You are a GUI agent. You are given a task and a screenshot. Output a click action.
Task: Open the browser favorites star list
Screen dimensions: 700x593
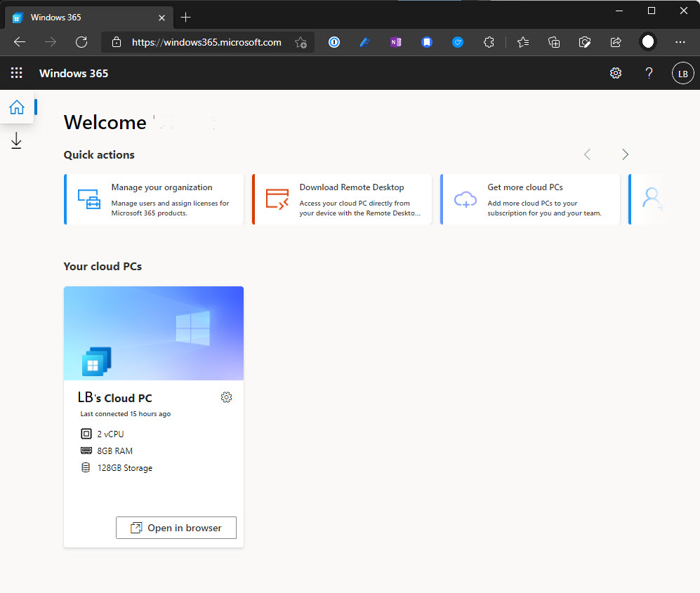click(523, 42)
